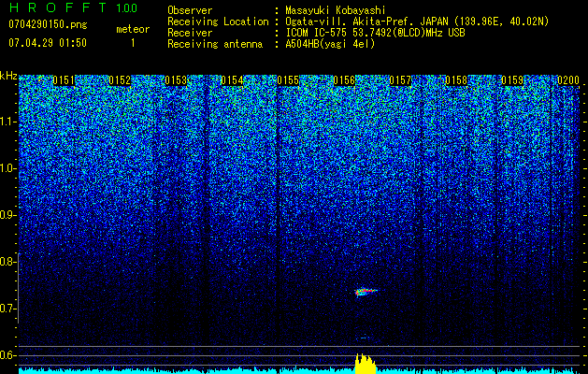Select the antenna value A504HB(yagi 4el)
This screenshot has height=374, width=588.
[x=330, y=44]
